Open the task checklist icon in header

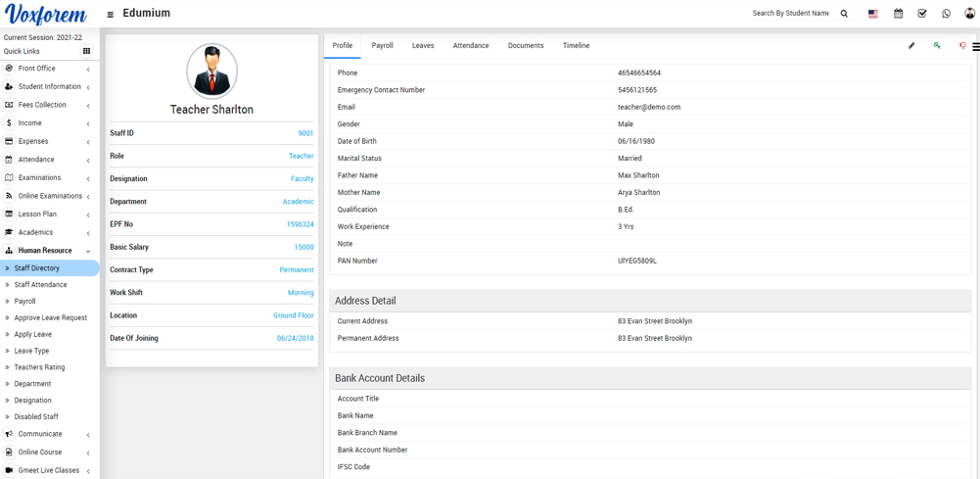(922, 14)
